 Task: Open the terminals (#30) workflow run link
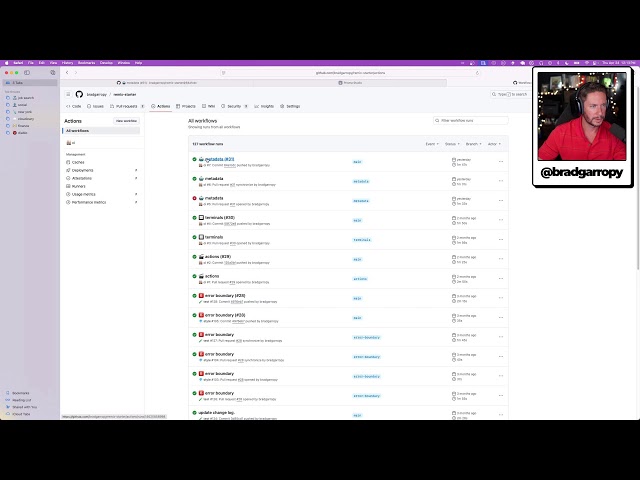pos(220,218)
